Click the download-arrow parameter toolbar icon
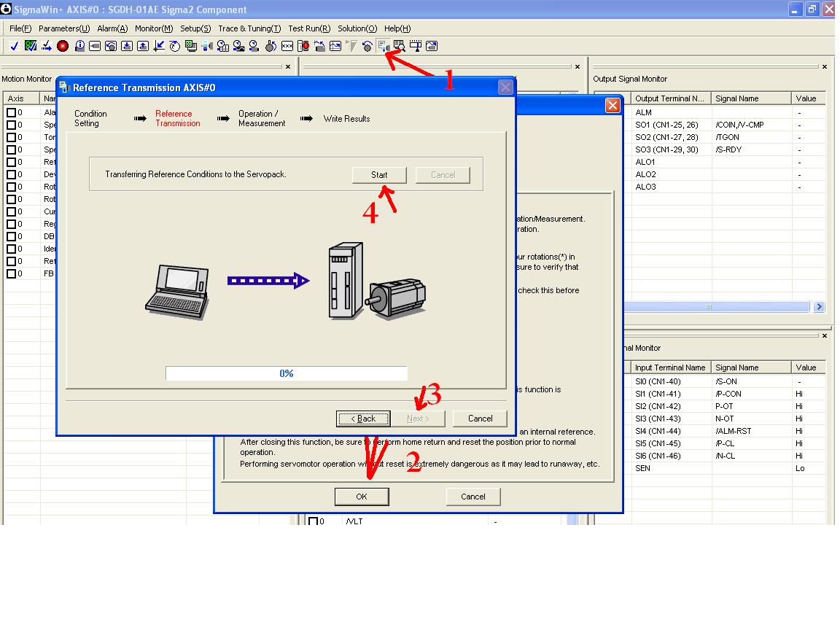The height and width of the screenshot is (630, 840). 127,46
